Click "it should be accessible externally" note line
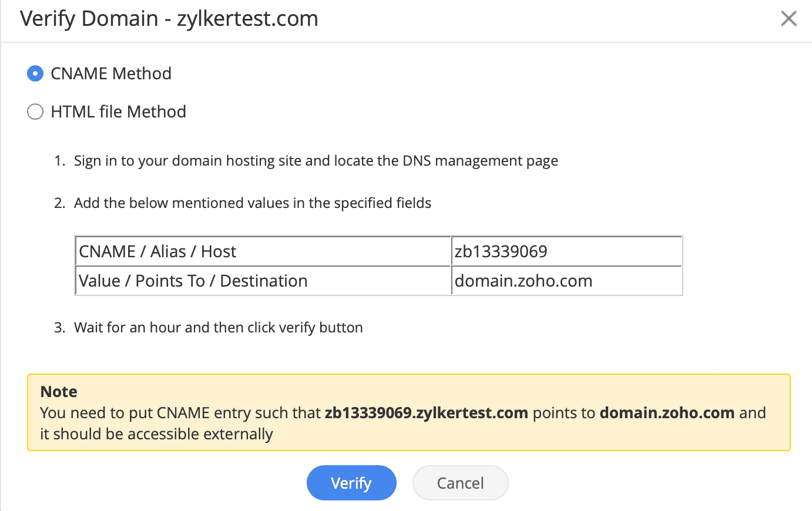Image resolution: width=812 pixels, height=511 pixels. [156, 434]
